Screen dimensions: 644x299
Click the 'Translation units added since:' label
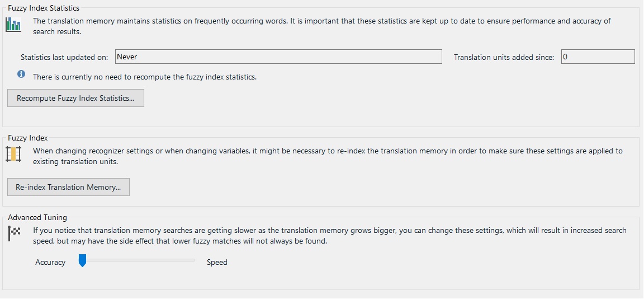point(504,57)
